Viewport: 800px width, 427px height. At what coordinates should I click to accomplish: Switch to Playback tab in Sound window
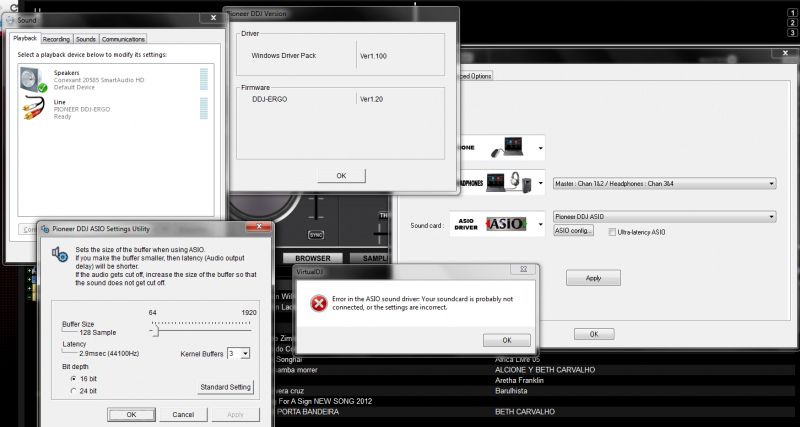pos(25,38)
